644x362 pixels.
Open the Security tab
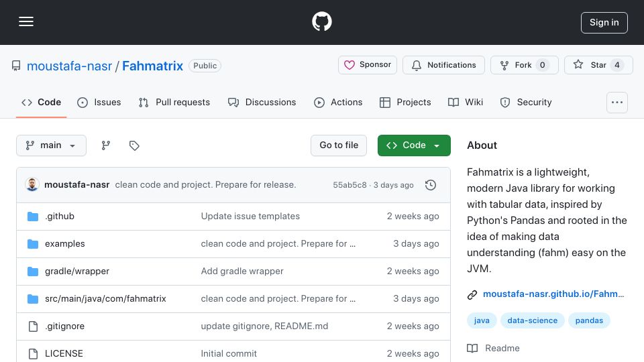pos(526,102)
